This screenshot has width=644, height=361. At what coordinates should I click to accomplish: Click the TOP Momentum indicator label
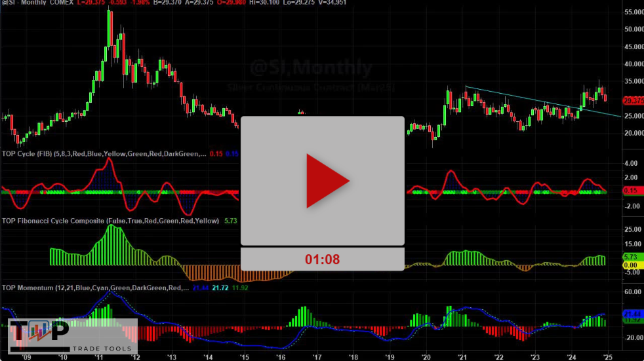pos(95,288)
